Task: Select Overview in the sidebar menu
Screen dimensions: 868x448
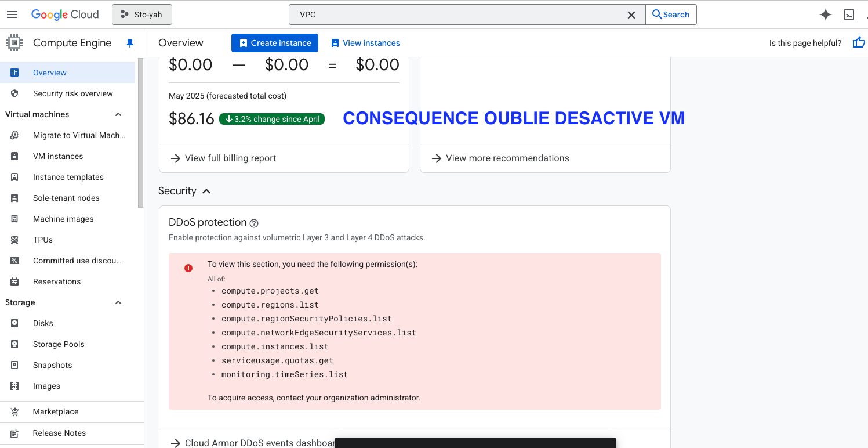Action: [x=50, y=73]
